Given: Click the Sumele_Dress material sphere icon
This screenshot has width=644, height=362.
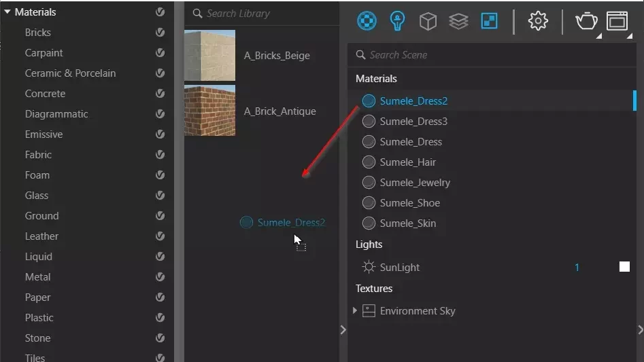Looking at the screenshot, I should [369, 142].
